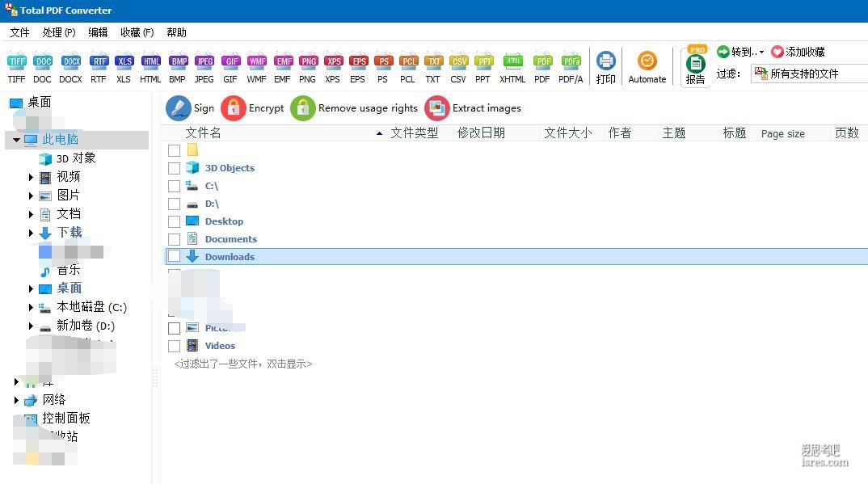This screenshot has width=868, height=484.
Task: Select CSV converter icon
Action: click(458, 68)
